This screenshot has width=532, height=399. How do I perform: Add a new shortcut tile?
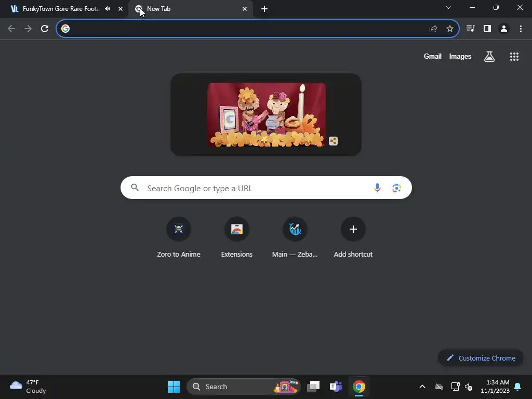[353, 237]
